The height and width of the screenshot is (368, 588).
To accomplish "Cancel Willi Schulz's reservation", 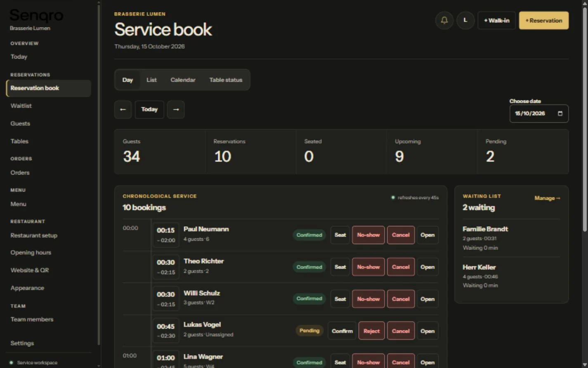I will point(401,299).
